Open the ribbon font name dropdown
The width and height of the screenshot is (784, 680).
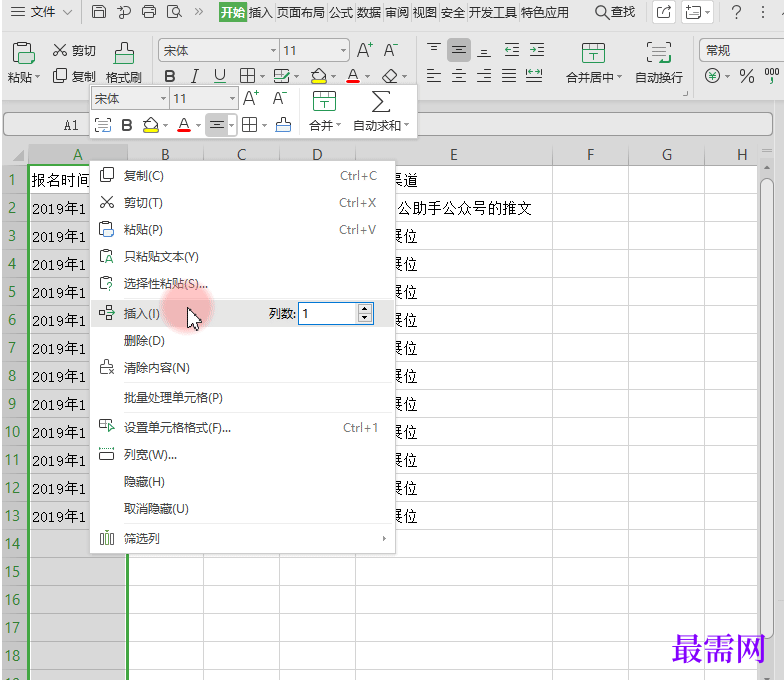273,51
